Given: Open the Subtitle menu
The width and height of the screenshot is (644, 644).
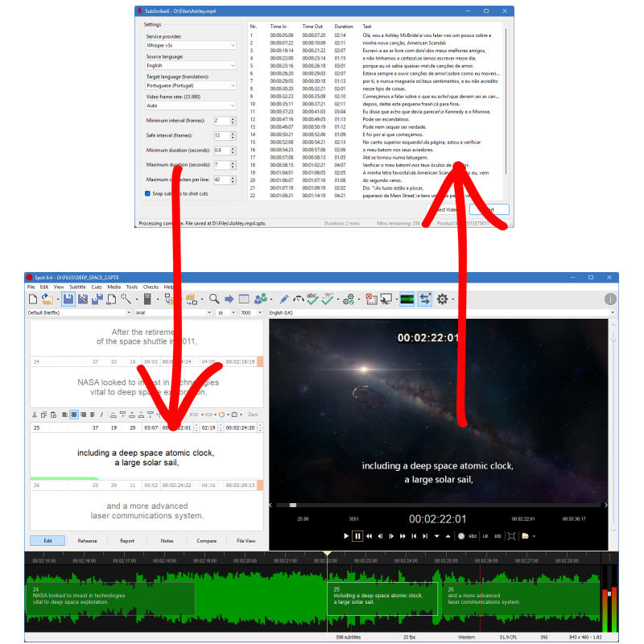Looking at the screenshot, I should click(77, 287).
